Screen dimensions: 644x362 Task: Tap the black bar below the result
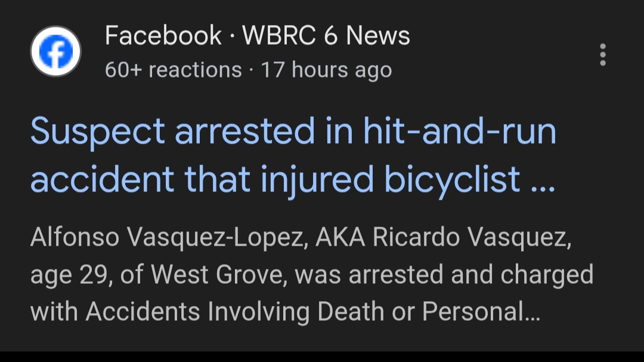(322, 357)
